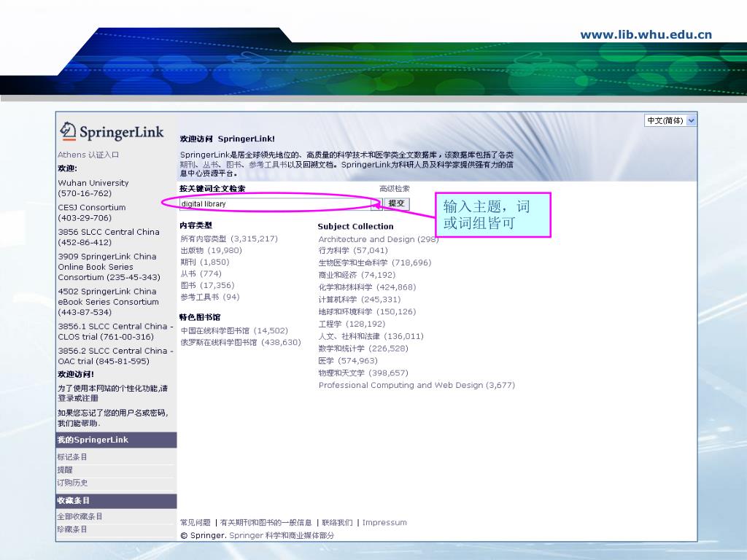Click 3909 SpringerLink China Online Book Series

pos(109,267)
